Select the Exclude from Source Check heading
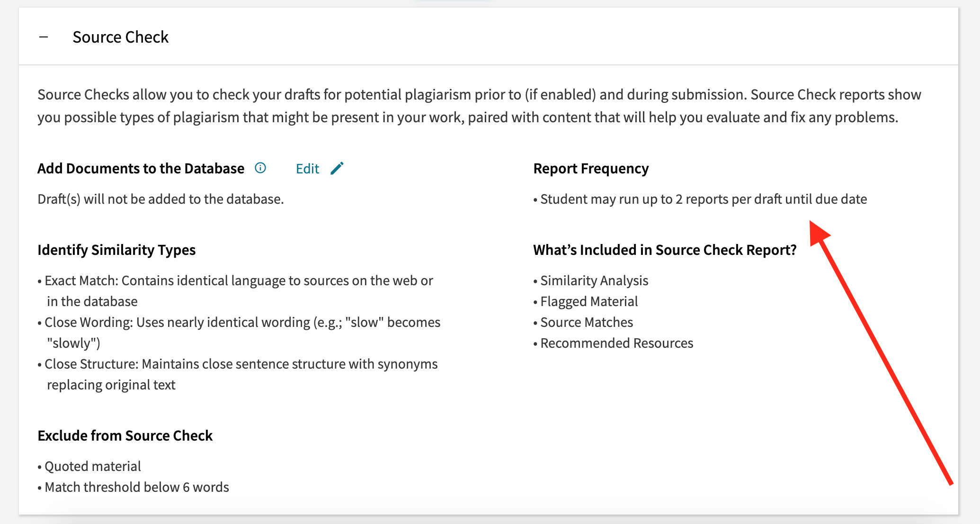Image resolution: width=980 pixels, height=524 pixels. coord(125,435)
